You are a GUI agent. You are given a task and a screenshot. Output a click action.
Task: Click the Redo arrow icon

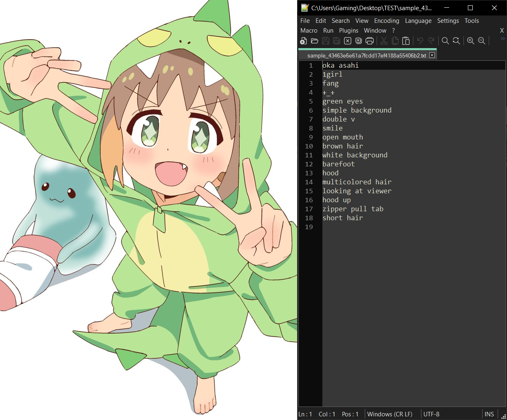point(431,41)
